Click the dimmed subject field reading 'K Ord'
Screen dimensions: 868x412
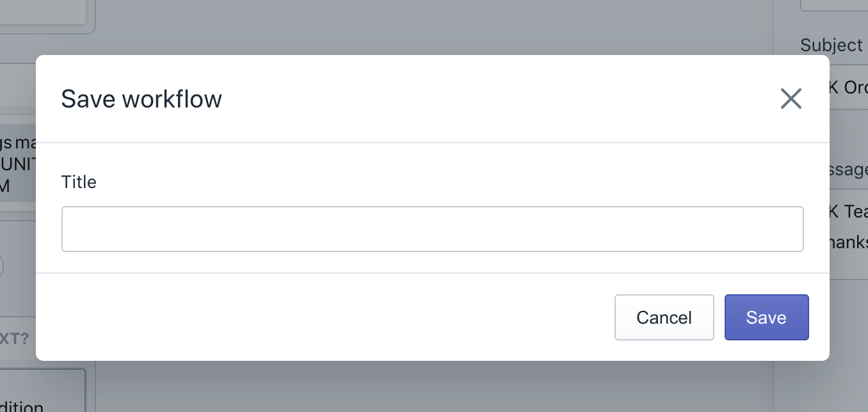pyautogui.click(x=849, y=87)
